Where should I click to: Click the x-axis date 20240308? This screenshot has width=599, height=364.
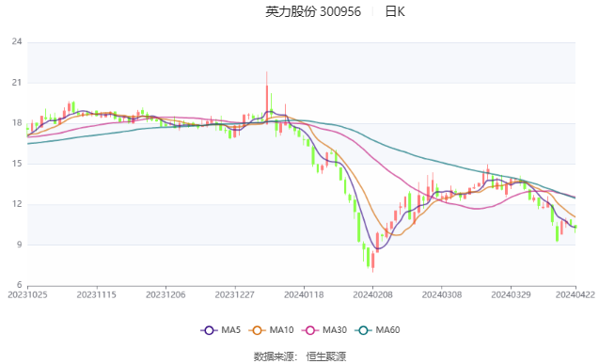(x=442, y=294)
